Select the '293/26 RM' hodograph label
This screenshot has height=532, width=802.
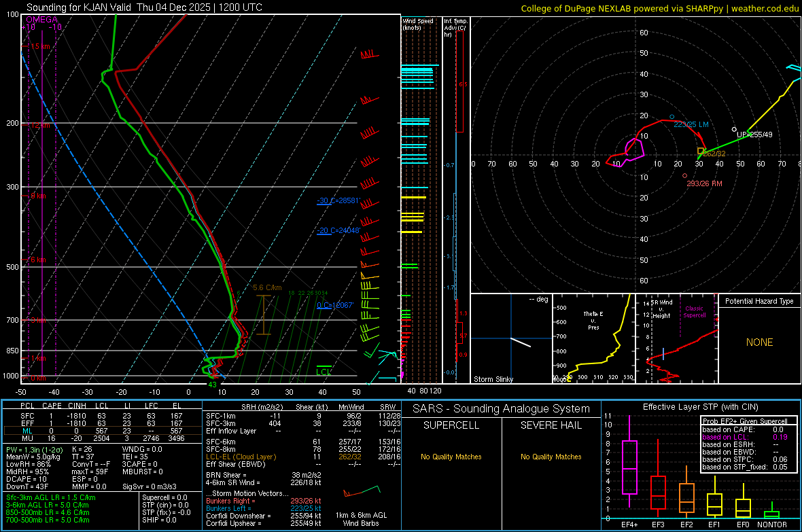tap(704, 183)
